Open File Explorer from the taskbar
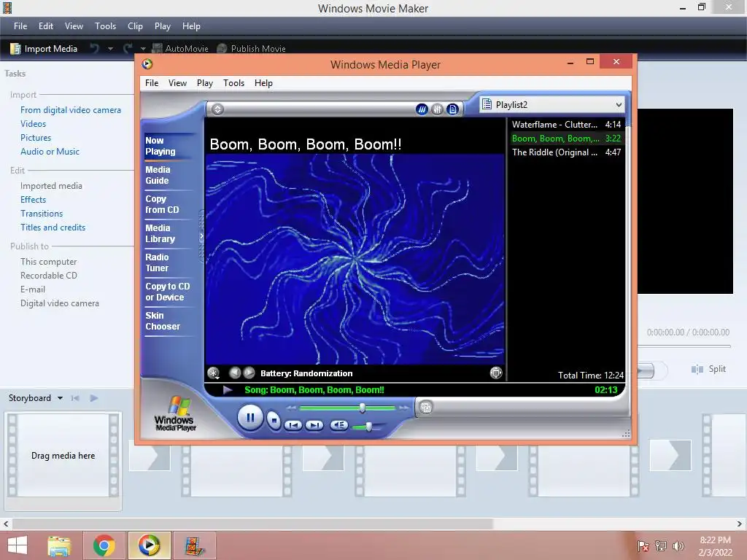747x560 pixels. pos(58,545)
